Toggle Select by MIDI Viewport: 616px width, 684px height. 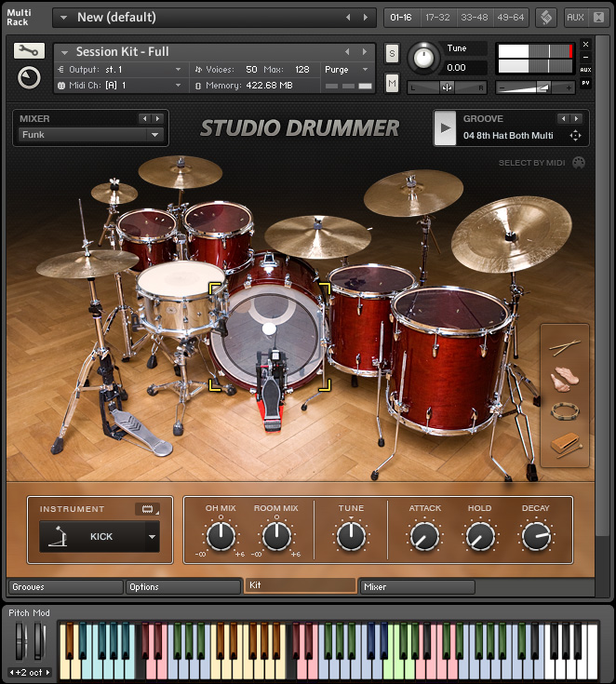[579, 163]
